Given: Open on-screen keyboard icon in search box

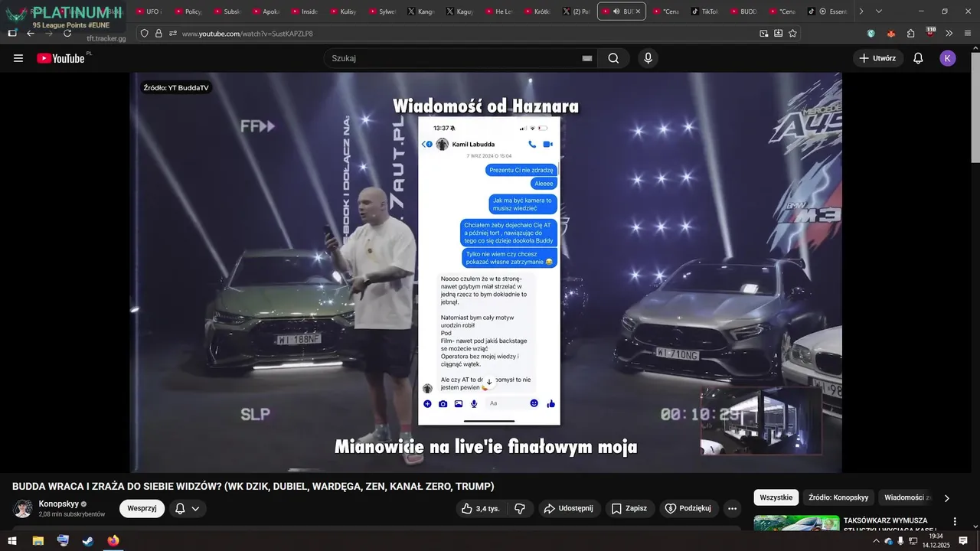Looking at the screenshot, I should pyautogui.click(x=587, y=58).
